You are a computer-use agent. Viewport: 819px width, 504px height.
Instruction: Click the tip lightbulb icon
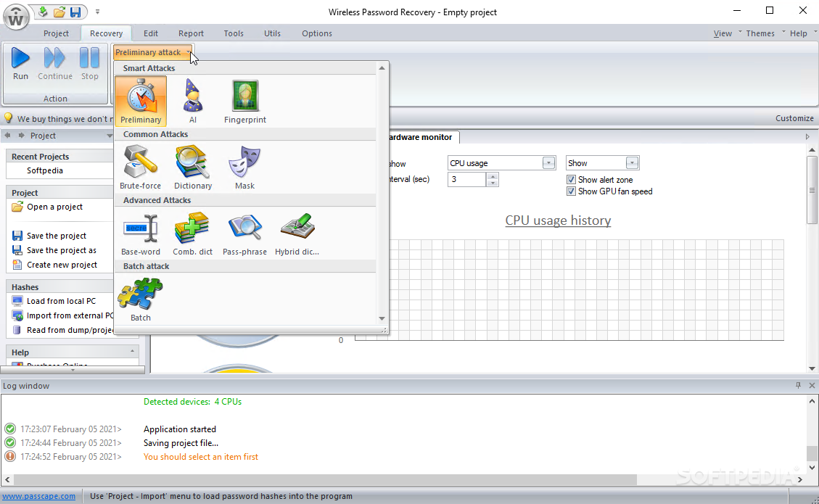tap(9, 118)
